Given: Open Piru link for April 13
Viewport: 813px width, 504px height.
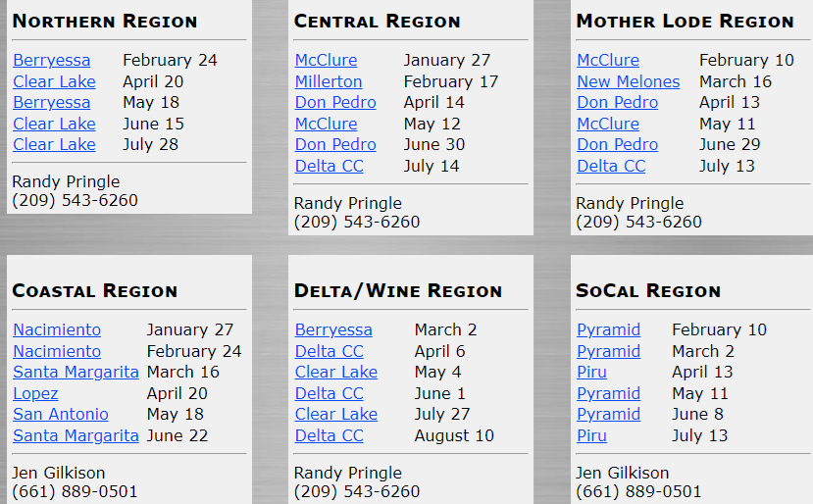Looking at the screenshot, I should click(x=591, y=372).
